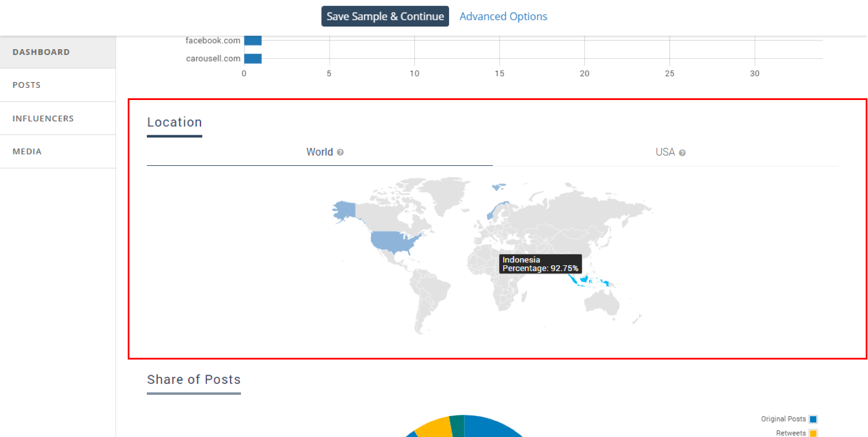Image resolution: width=868 pixels, height=437 pixels.
Task: Open Influencers section in sidebar
Action: point(58,118)
